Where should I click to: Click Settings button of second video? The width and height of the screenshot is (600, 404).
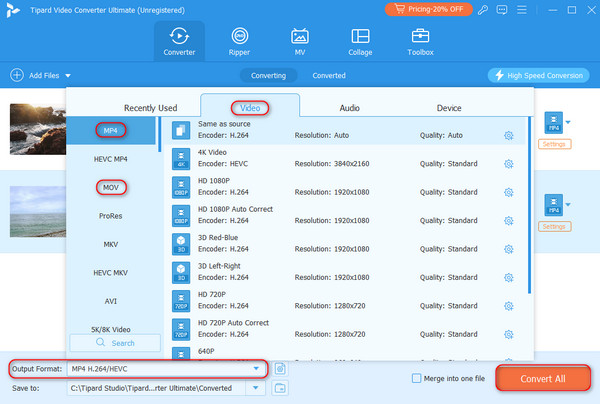coord(554,226)
